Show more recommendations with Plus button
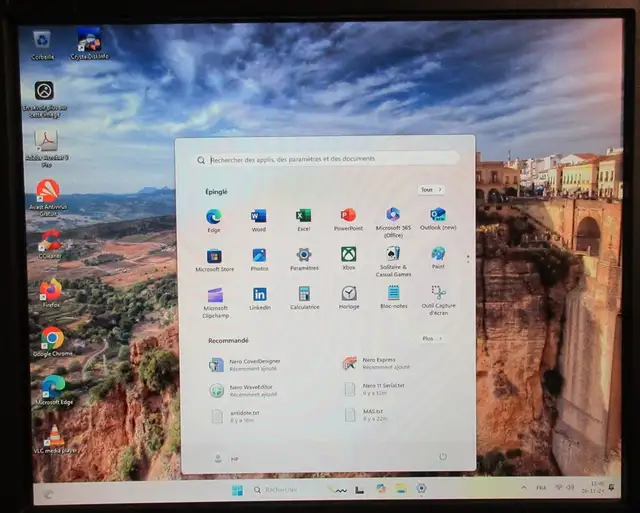Screen dimensions: 640x513 click(x=432, y=338)
